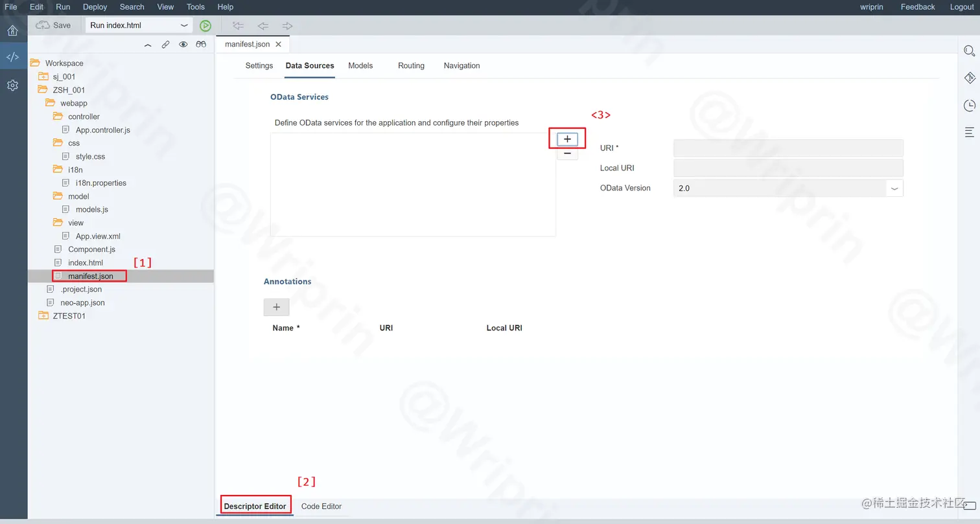The image size is (980, 524).
Task: Toggle show hidden files eye icon
Action: tap(183, 45)
